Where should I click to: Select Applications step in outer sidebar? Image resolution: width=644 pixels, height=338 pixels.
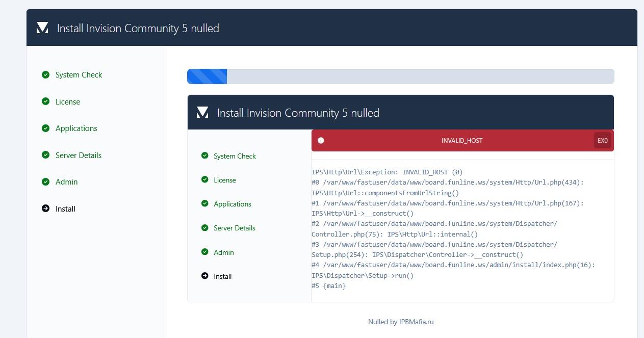[76, 128]
